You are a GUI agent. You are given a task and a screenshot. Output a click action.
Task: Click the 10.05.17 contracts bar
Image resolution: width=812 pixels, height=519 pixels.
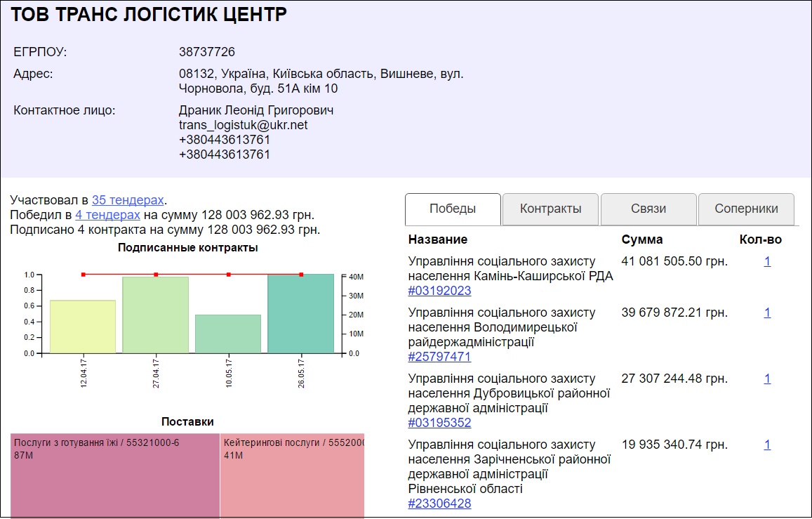tap(228, 334)
